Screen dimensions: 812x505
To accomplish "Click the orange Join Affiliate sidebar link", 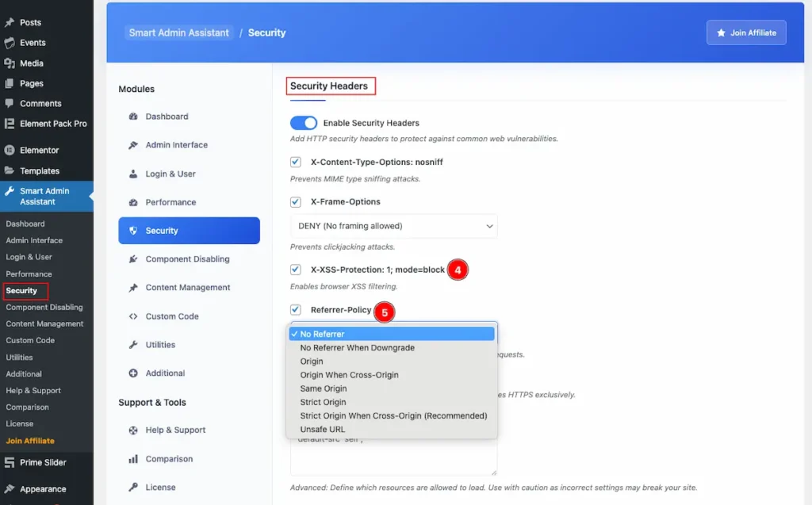I will [30, 441].
